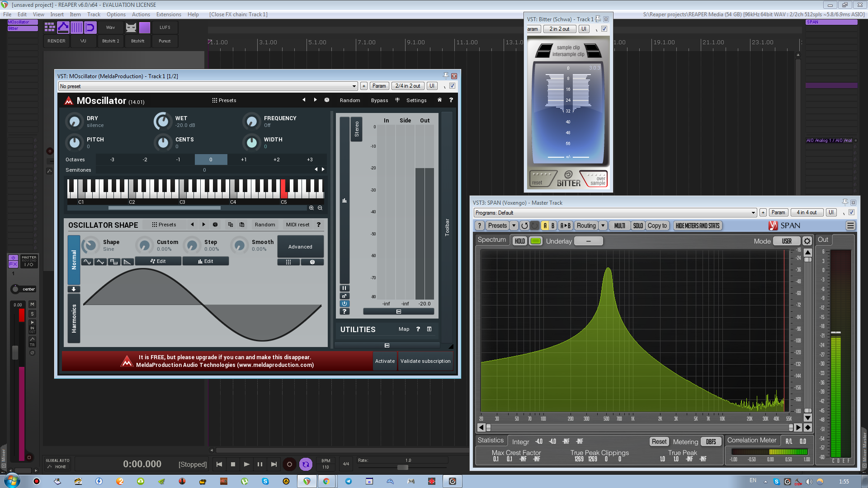Select the triangle wave shape icon
The height and width of the screenshot is (488, 868).
(x=100, y=262)
